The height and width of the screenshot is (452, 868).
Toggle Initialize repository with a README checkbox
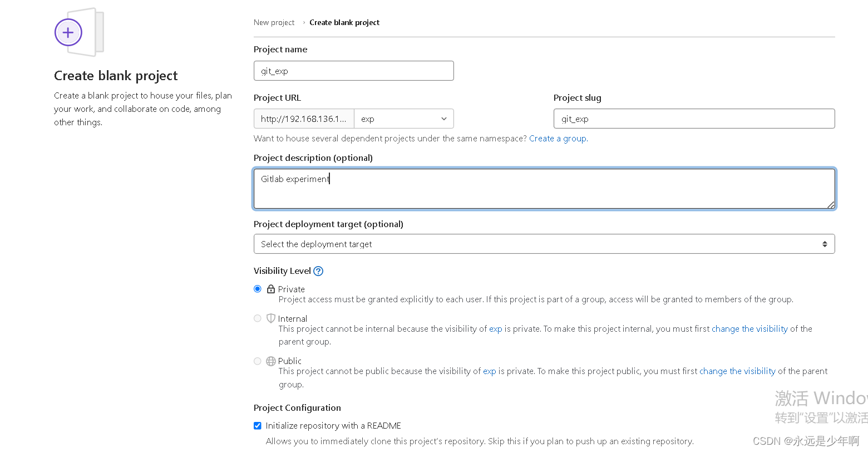click(x=258, y=426)
